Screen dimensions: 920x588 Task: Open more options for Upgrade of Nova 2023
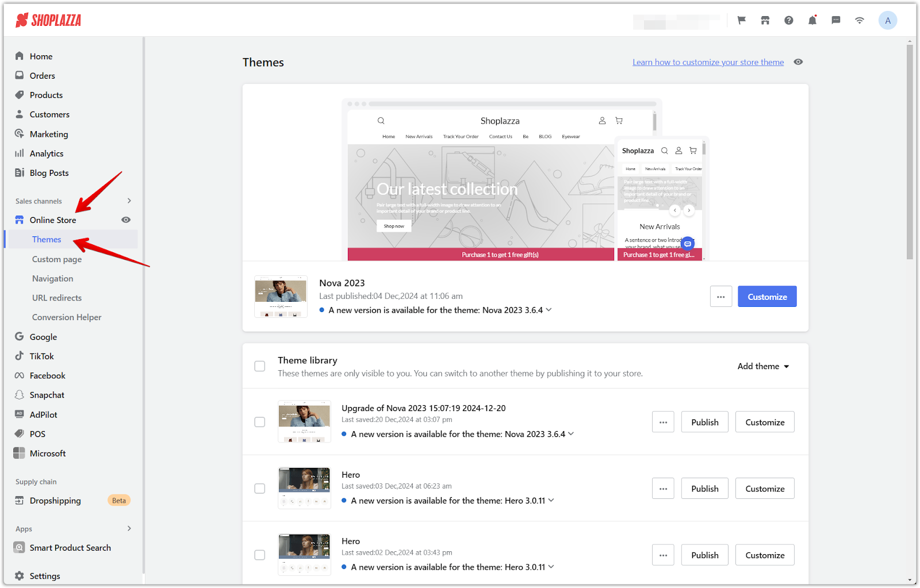tap(663, 422)
